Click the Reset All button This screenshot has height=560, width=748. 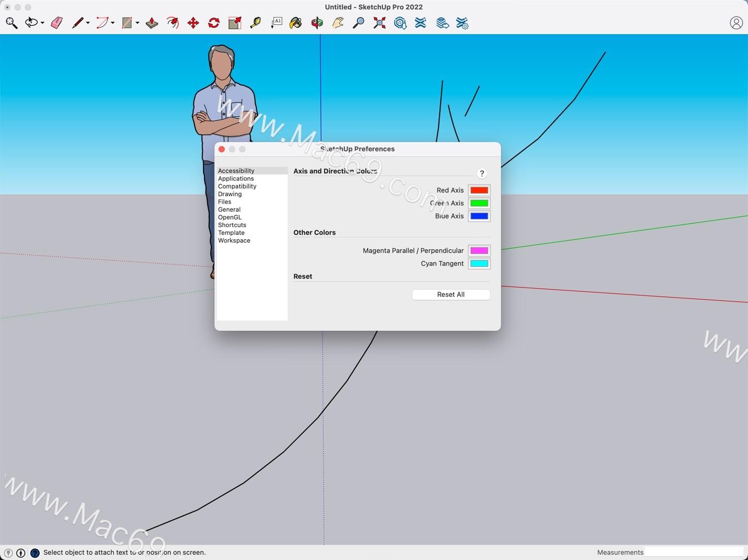pyautogui.click(x=451, y=295)
